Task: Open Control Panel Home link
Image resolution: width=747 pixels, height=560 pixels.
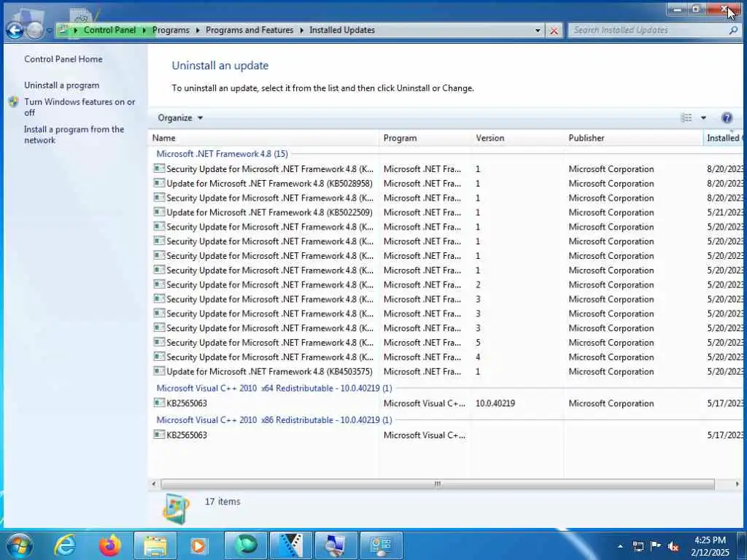Action: tap(63, 59)
